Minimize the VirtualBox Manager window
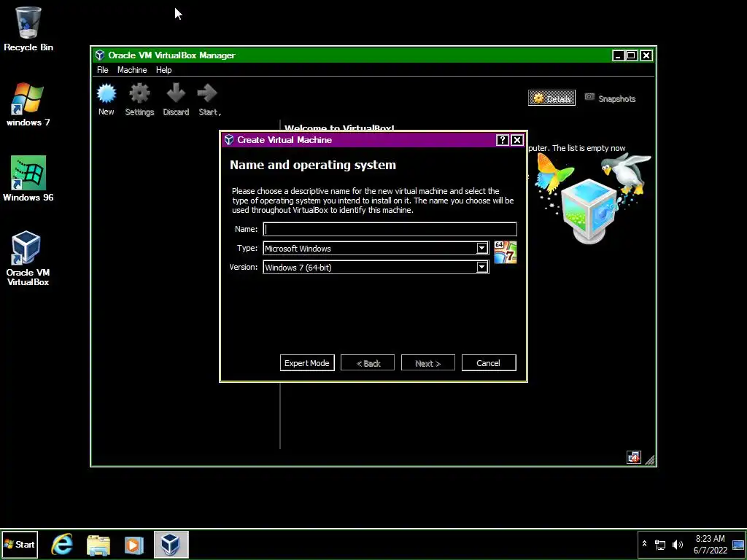The image size is (747, 560). (618, 55)
